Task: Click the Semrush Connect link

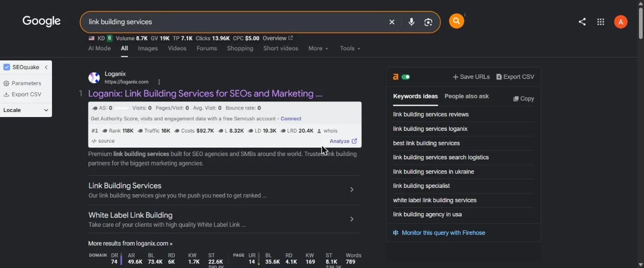Action: [291, 119]
